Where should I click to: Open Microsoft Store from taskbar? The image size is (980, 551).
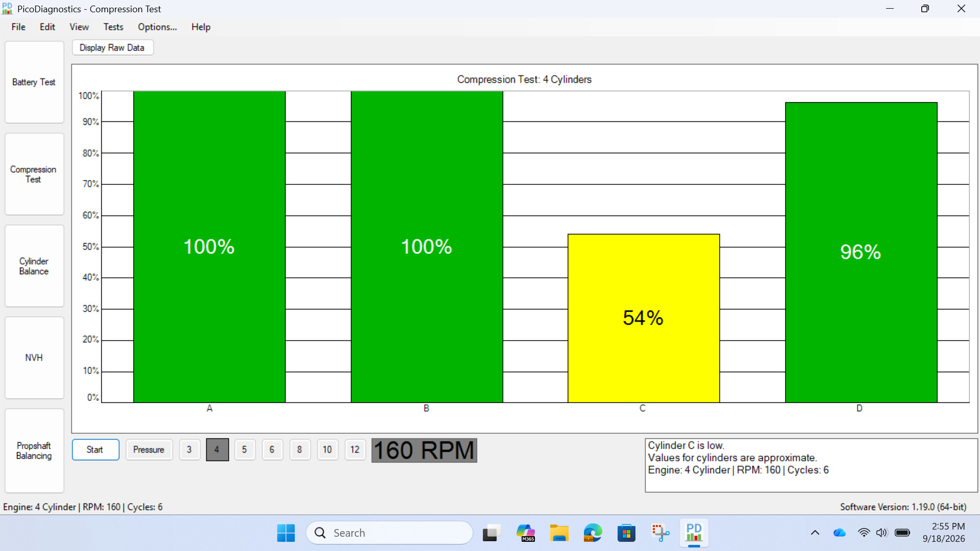(x=626, y=533)
